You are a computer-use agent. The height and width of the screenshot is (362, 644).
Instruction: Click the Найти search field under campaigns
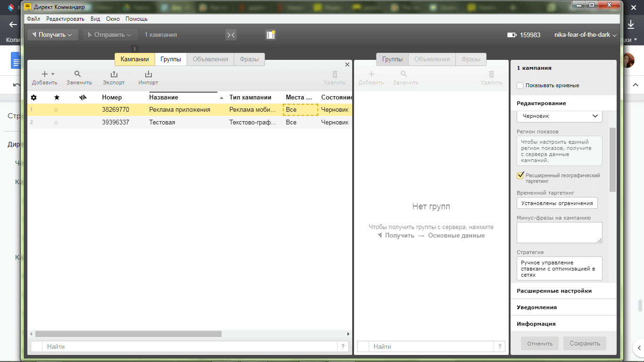point(189,346)
